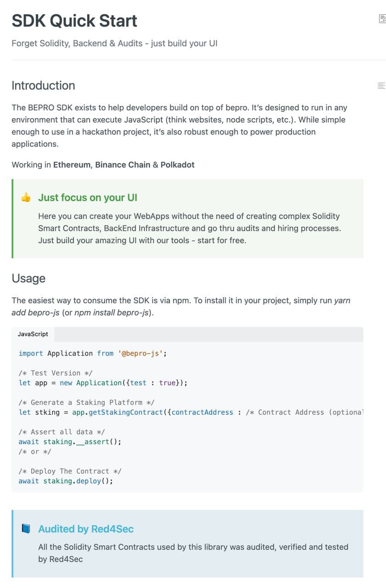Click the await staking.deploy() code line
Screen dimensions: 386x588
[66, 481]
